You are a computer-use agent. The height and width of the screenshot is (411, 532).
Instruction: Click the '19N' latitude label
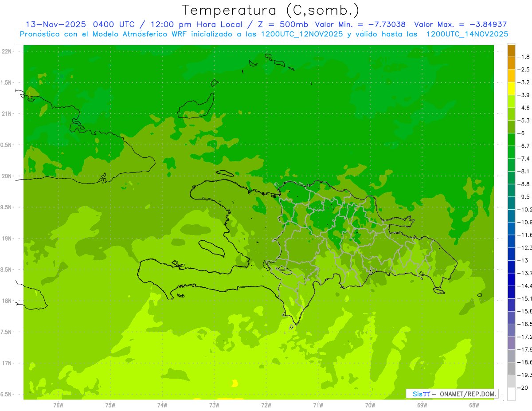tap(7, 239)
